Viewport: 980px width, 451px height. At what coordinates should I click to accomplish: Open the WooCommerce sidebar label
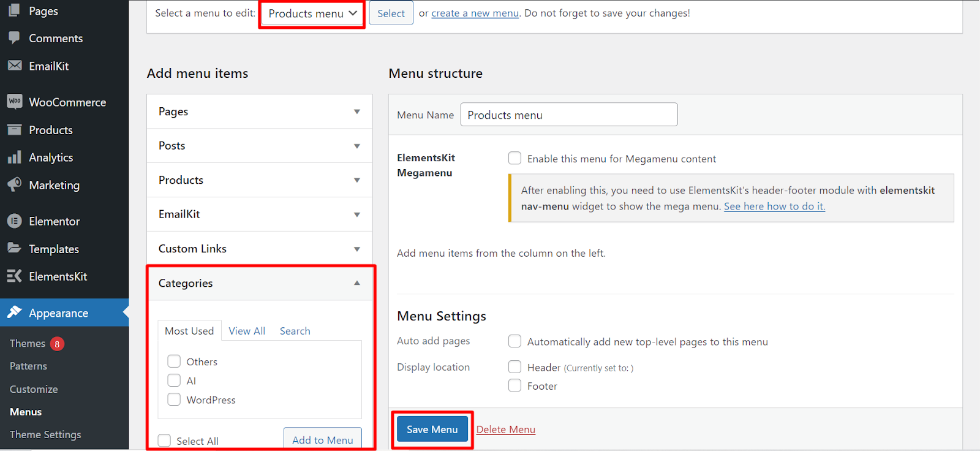point(67,102)
